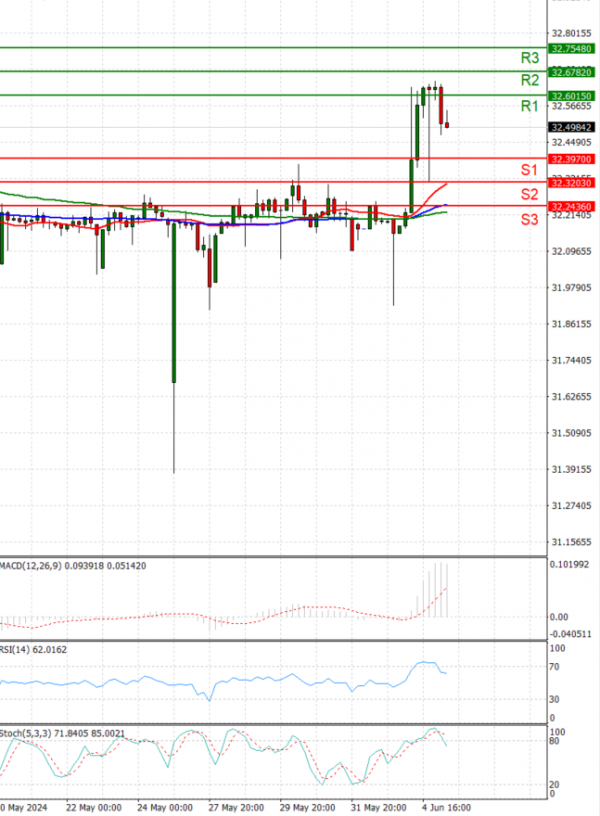The width and height of the screenshot is (600, 816).
Task: Click the 32.32030 red price tag
Action: (x=573, y=183)
